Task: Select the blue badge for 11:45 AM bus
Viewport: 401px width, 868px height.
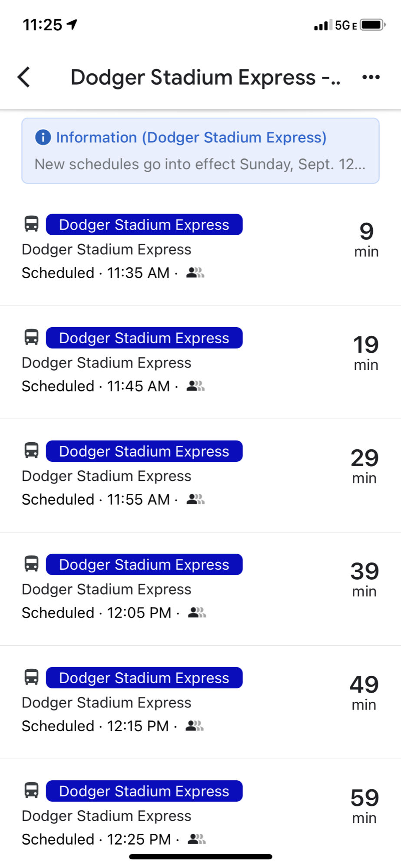Action: (144, 338)
